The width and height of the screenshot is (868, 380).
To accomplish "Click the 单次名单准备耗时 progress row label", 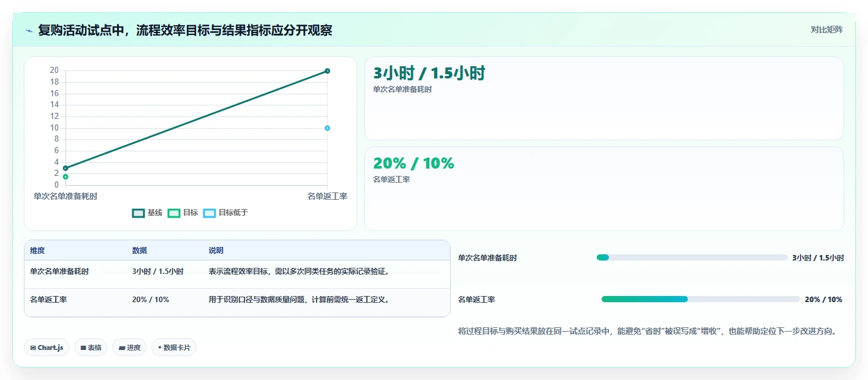I will coord(488,258).
